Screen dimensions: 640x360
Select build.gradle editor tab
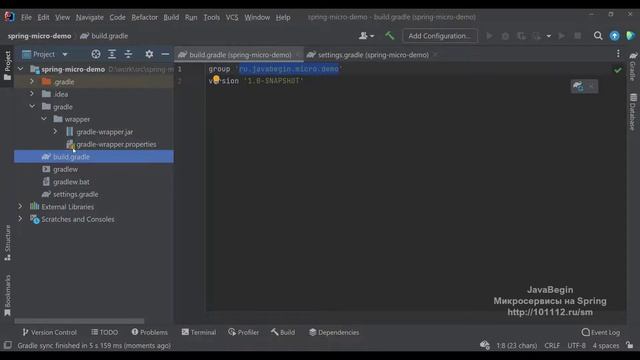240,55
